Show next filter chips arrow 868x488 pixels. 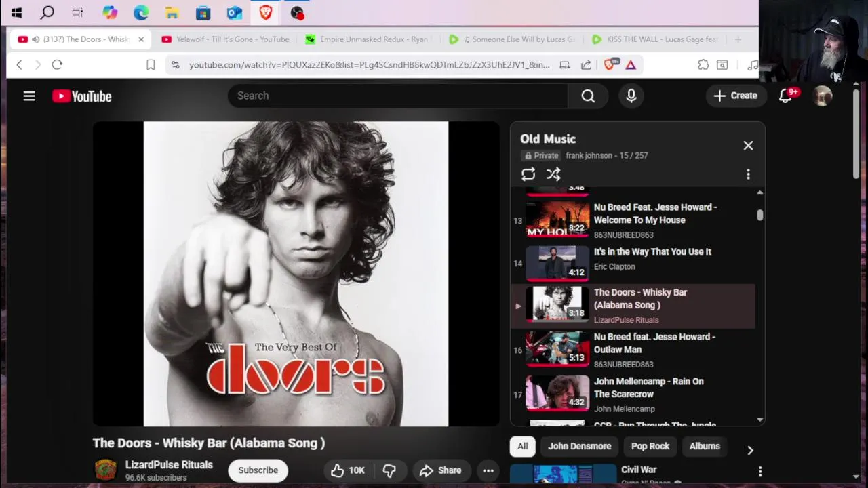tap(750, 450)
